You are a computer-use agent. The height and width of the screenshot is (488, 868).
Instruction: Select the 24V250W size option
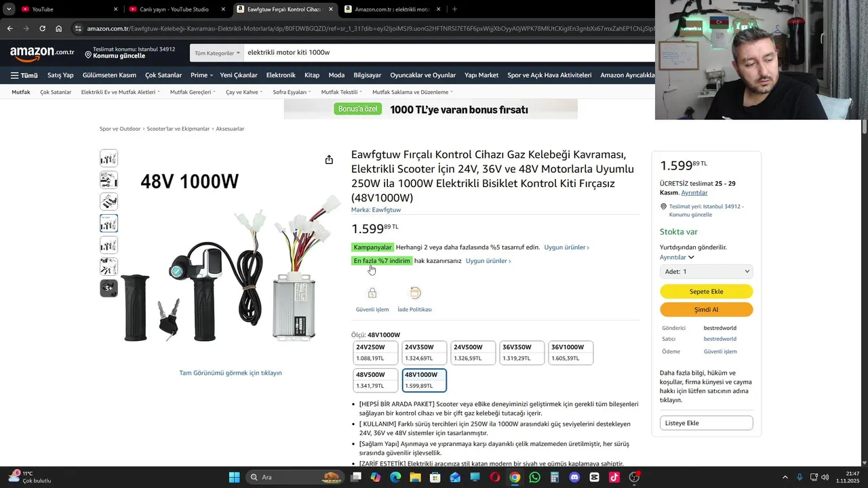pyautogui.click(x=376, y=352)
